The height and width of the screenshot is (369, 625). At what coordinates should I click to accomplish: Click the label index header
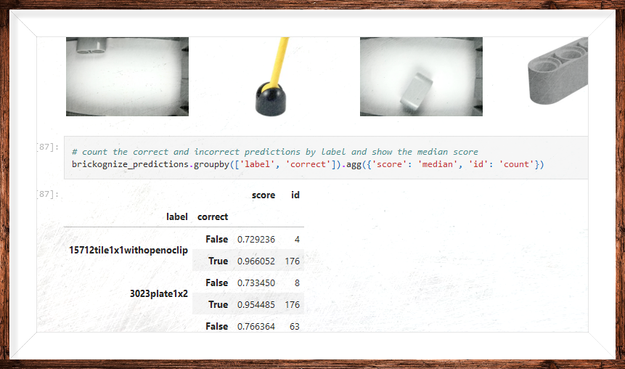(177, 217)
